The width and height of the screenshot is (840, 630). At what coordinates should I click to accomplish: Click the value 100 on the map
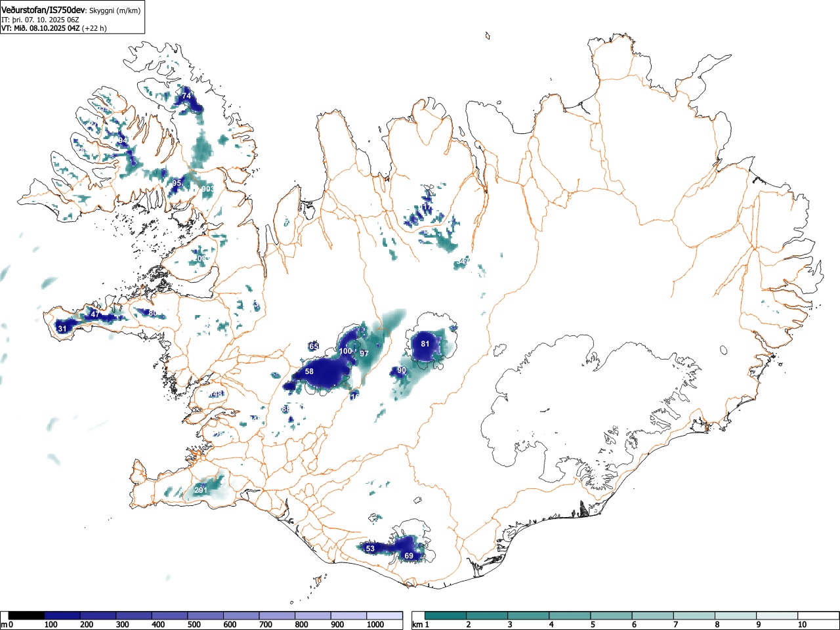click(x=346, y=352)
